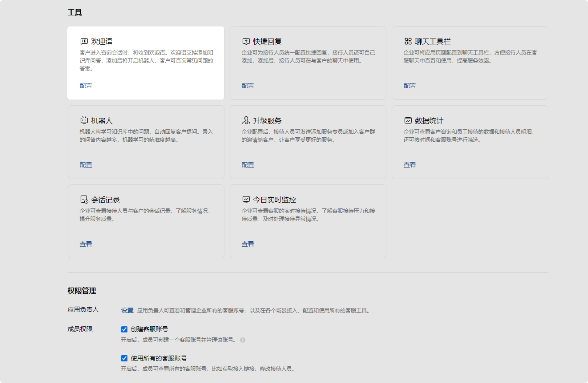Select the 会话记录 card title
The image size is (588, 383).
[105, 200]
